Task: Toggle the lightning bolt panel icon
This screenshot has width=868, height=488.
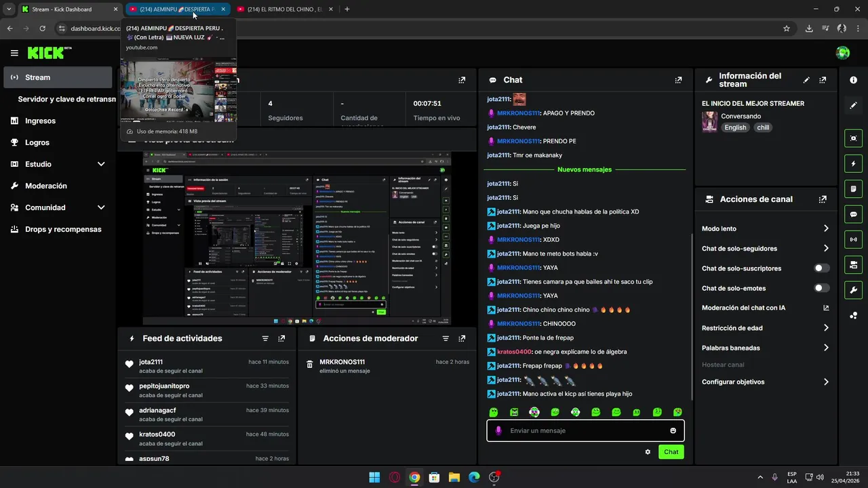Action: click(854, 163)
